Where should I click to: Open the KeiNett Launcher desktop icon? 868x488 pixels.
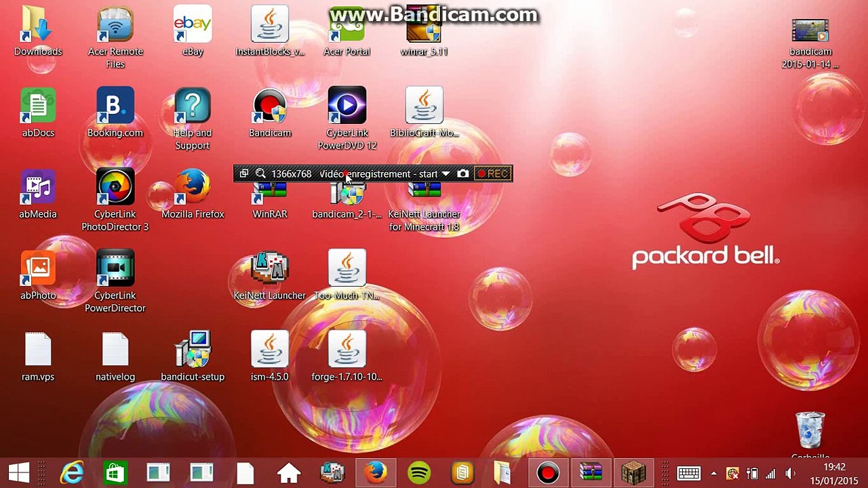tap(270, 275)
